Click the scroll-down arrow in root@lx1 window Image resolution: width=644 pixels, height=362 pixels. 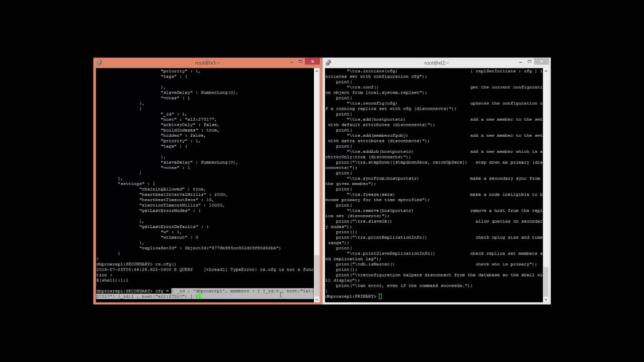point(316,299)
